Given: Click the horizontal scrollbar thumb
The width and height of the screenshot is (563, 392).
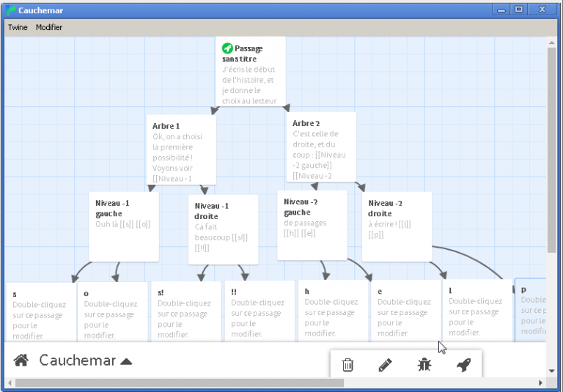Looking at the screenshot, I should (180, 382).
